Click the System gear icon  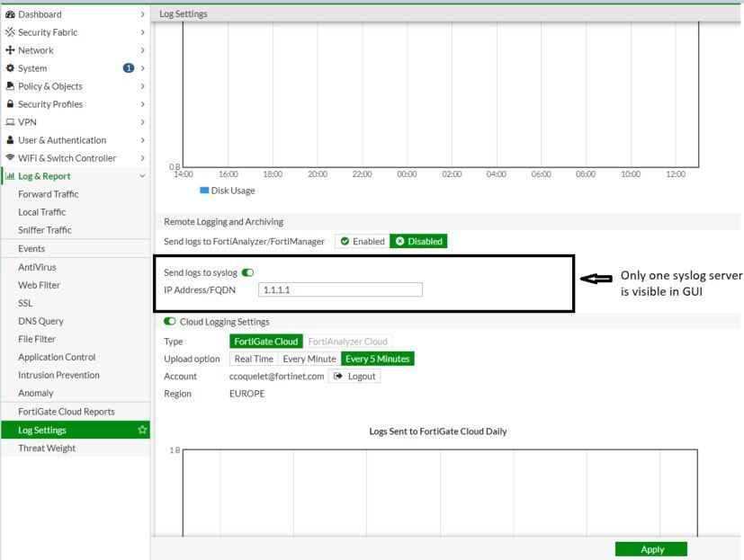point(10,68)
